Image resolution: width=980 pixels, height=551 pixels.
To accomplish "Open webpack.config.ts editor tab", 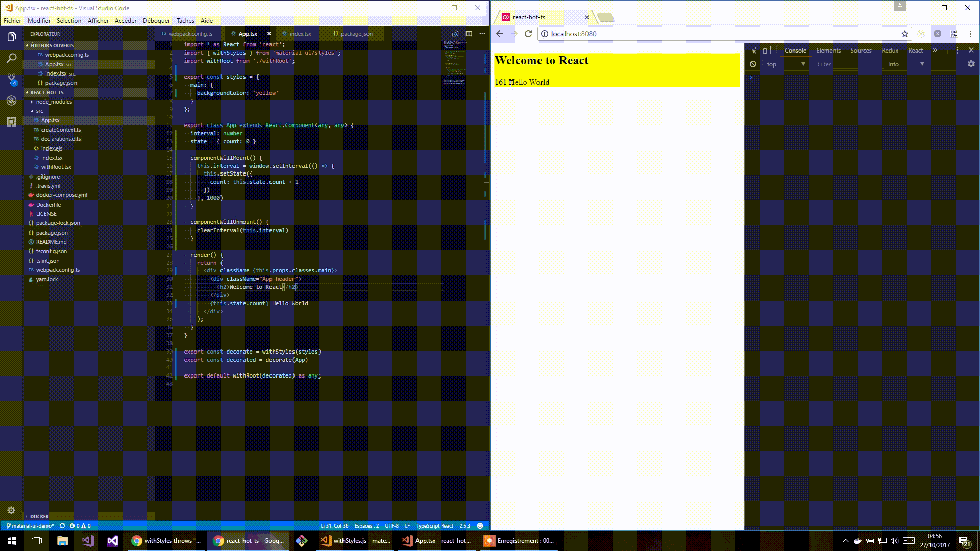I will point(190,34).
